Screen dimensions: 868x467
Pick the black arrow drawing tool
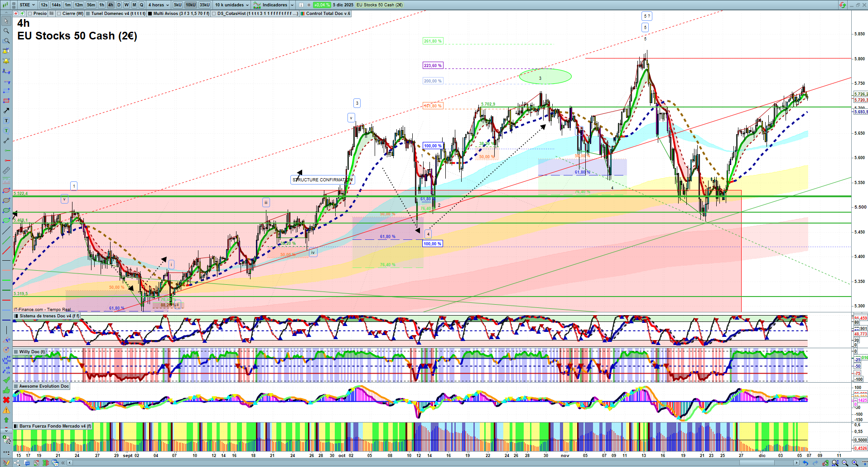[x=6, y=111]
